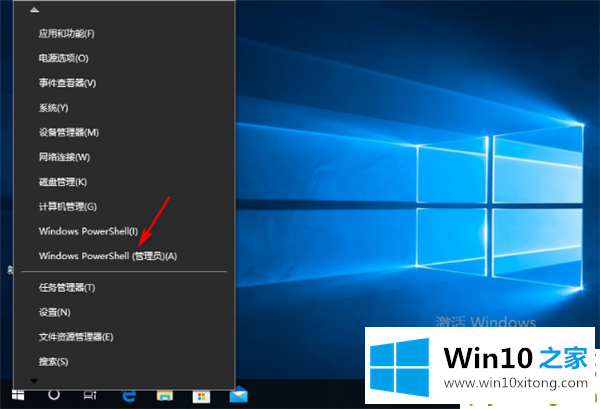The height and width of the screenshot is (409, 600).
Task: Choose 系统(Y) in the menu
Action: (124, 108)
